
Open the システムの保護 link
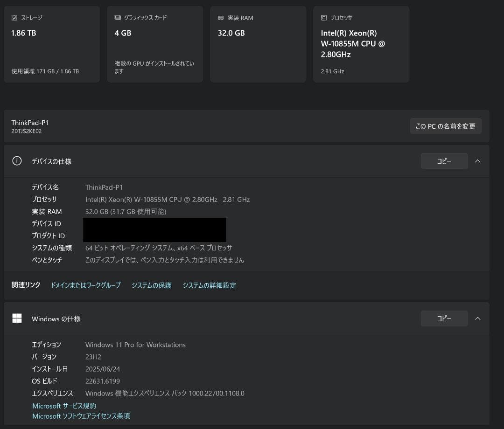(x=151, y=285)
